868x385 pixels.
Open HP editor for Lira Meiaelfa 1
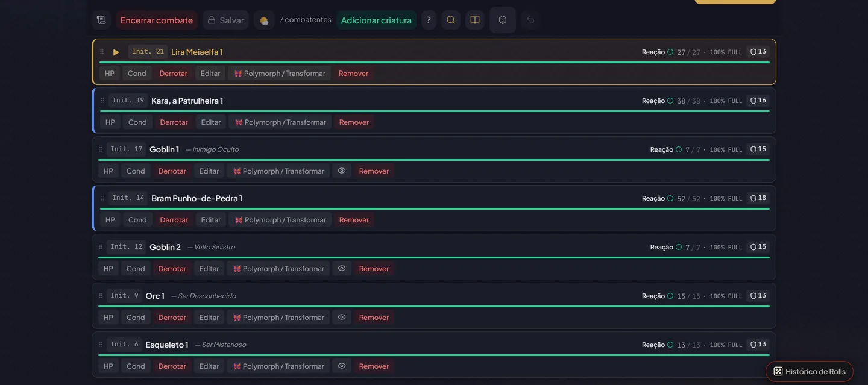[x=109, y=73]
